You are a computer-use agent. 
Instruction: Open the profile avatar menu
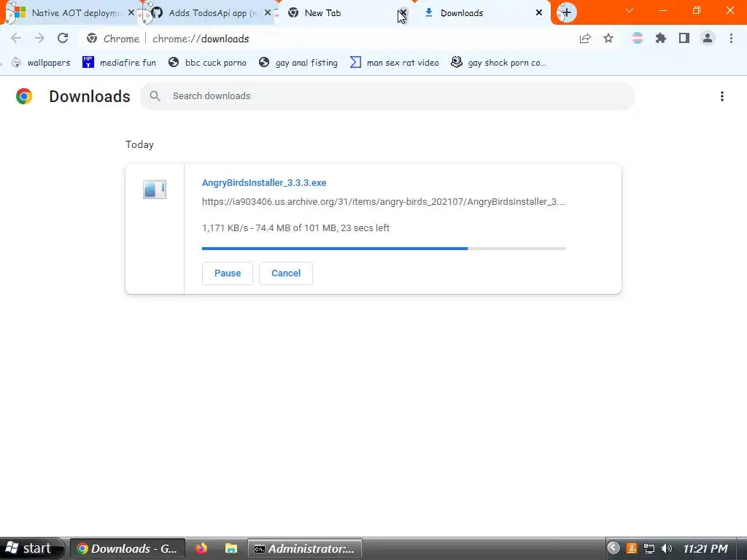[x=708, y=39]
